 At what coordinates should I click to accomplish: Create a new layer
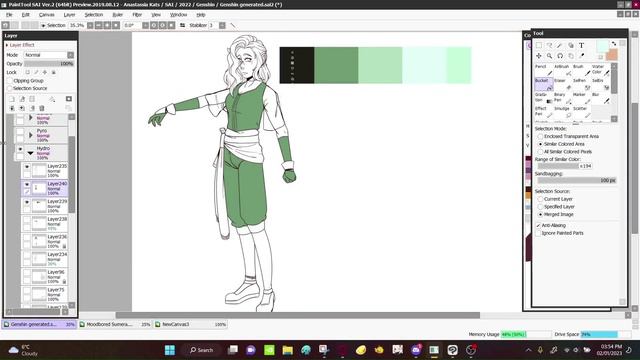[12, 99]
